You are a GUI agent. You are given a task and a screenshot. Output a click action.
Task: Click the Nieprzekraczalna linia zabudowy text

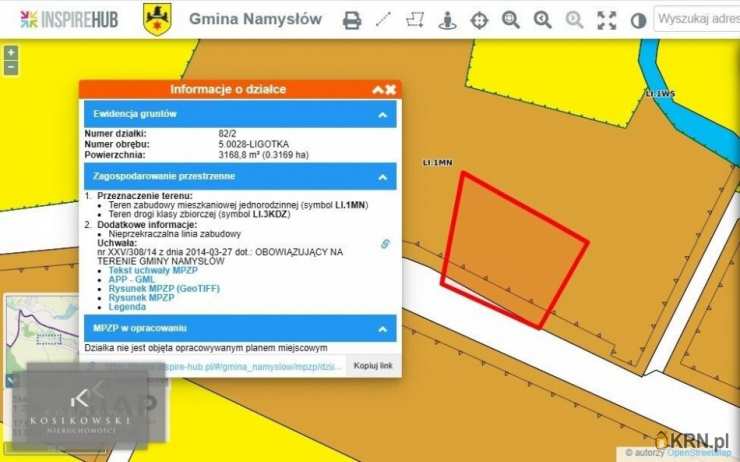(175, 234)
